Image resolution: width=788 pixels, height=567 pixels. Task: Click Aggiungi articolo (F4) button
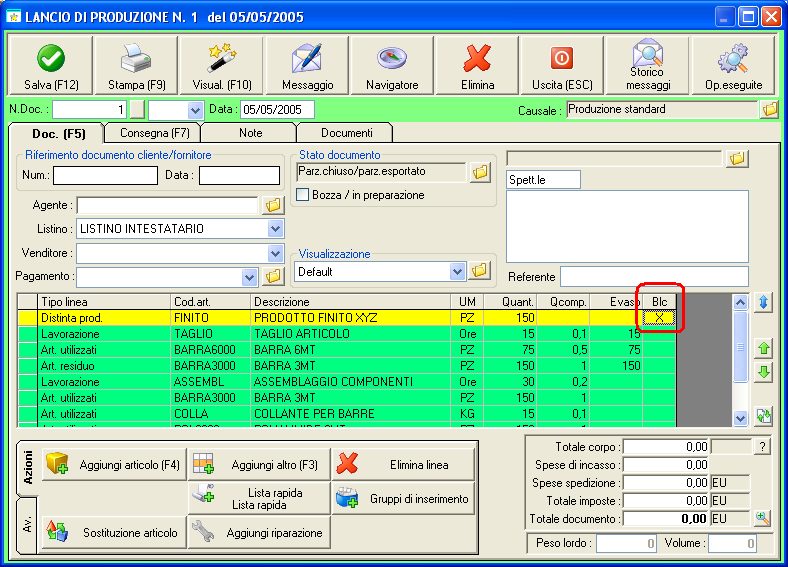tap(113, 464)
